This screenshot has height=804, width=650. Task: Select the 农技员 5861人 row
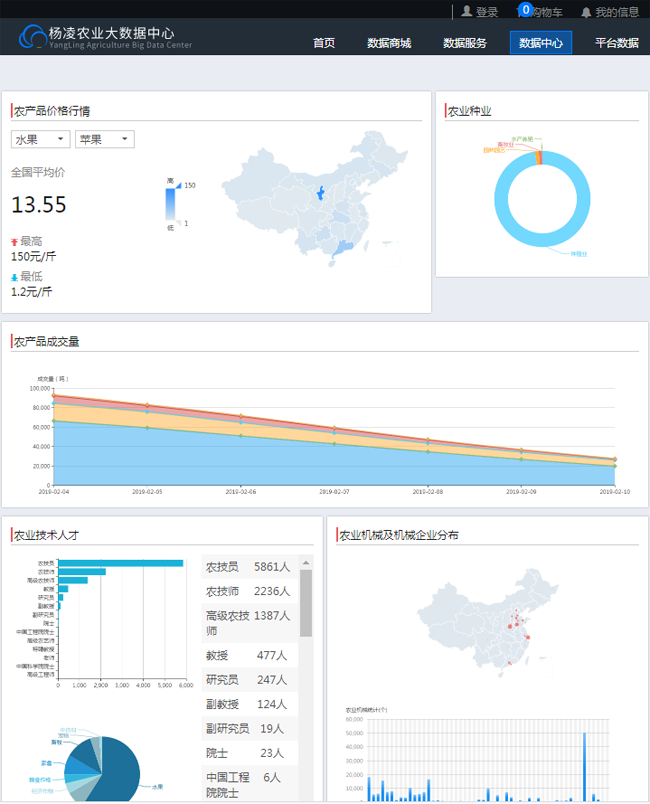pyautogui.click(x=249, y=567)
